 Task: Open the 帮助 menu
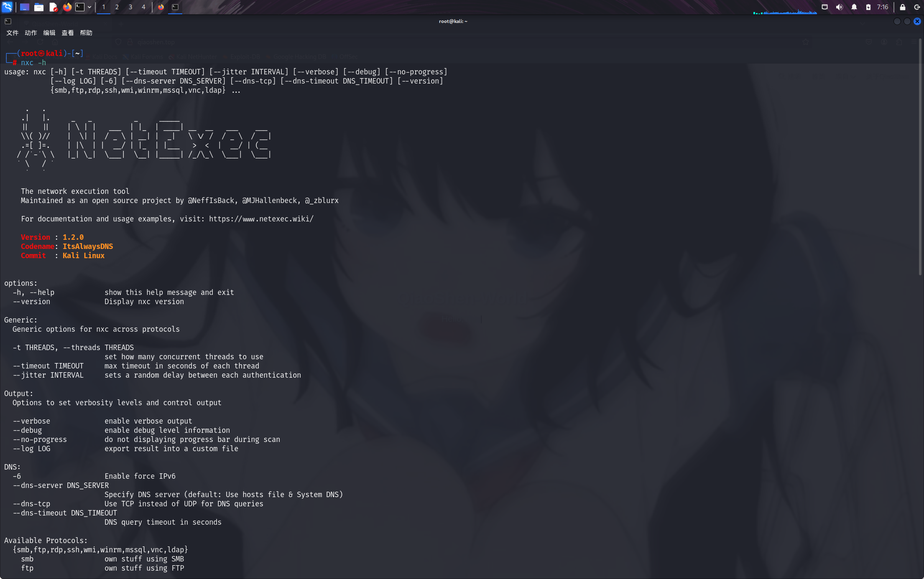click(x=86, y=33)
